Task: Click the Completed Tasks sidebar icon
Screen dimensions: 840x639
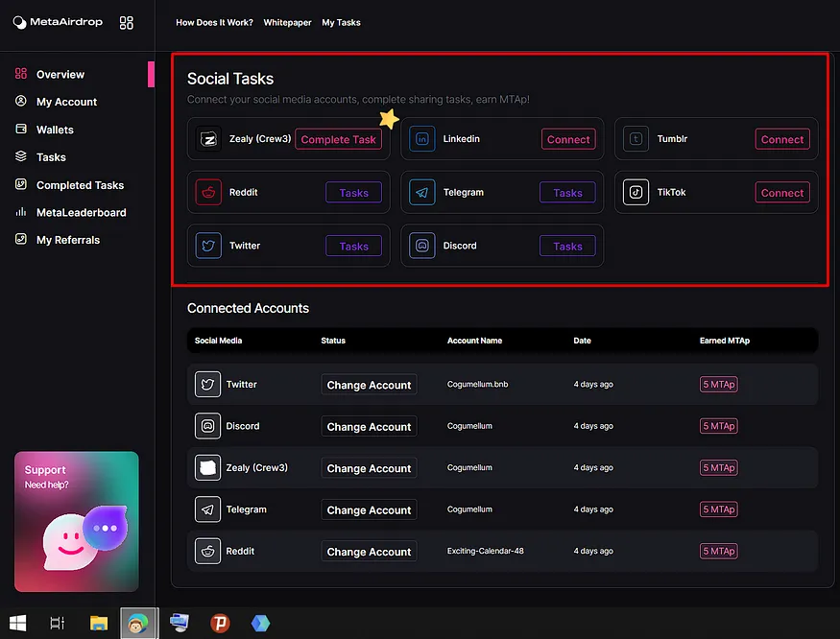Action: tap(21, 185)
